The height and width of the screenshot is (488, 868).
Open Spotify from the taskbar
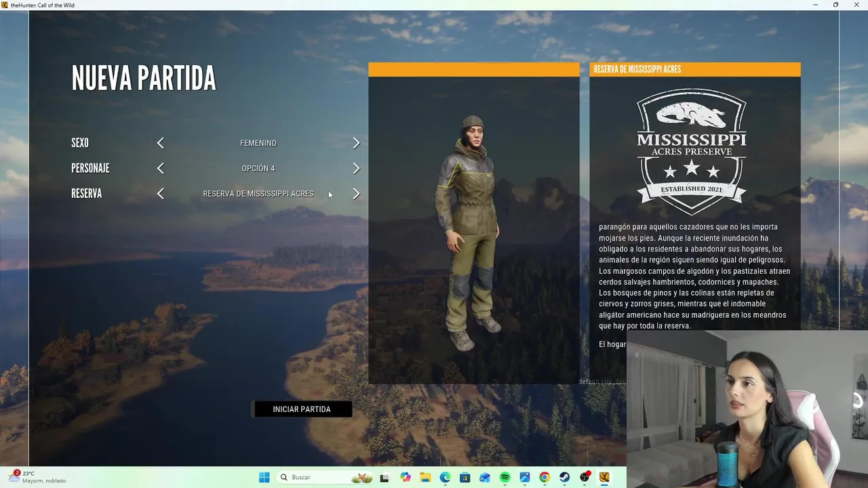click(505, 477)
